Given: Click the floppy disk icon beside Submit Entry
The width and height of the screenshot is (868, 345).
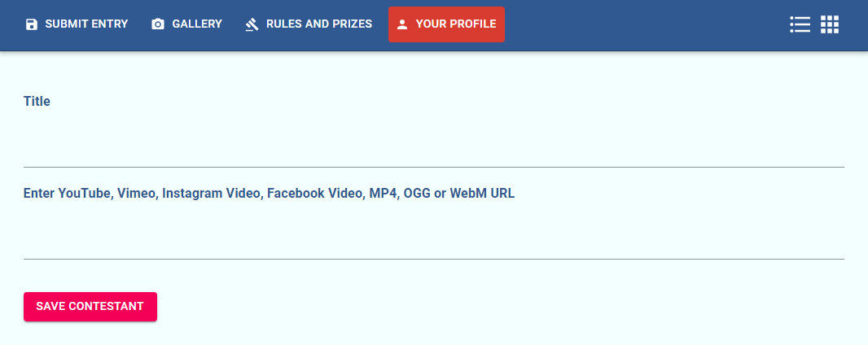Looking at the screenshot, I should coord(32,24).
